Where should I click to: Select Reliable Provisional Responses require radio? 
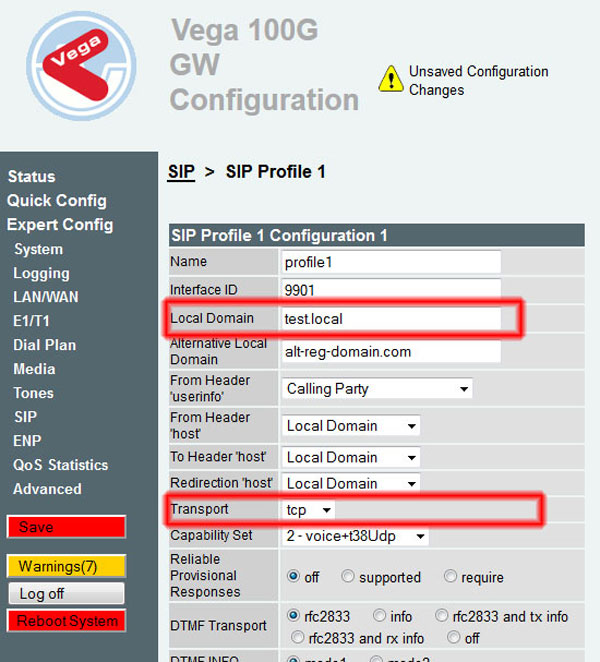(x=450, y=576)
